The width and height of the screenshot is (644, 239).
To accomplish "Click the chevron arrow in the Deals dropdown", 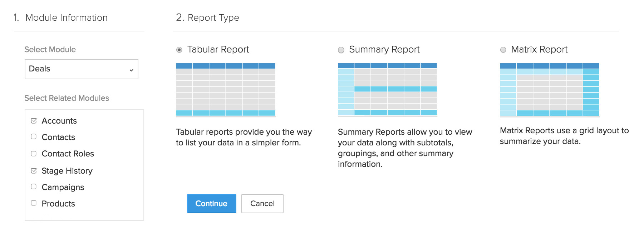I will [131, 70].
